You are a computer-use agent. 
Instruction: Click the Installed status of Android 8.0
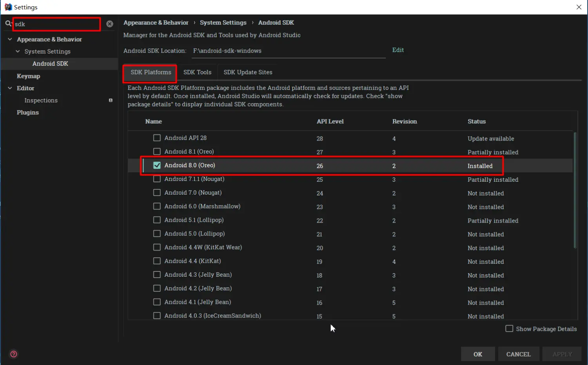pos(480,166)
